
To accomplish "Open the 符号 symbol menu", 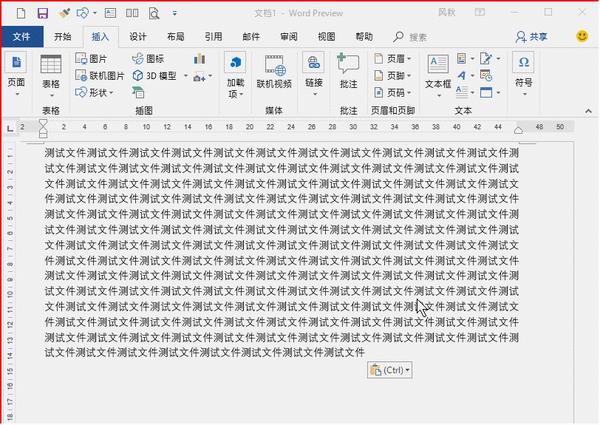I will coord(523,72).
